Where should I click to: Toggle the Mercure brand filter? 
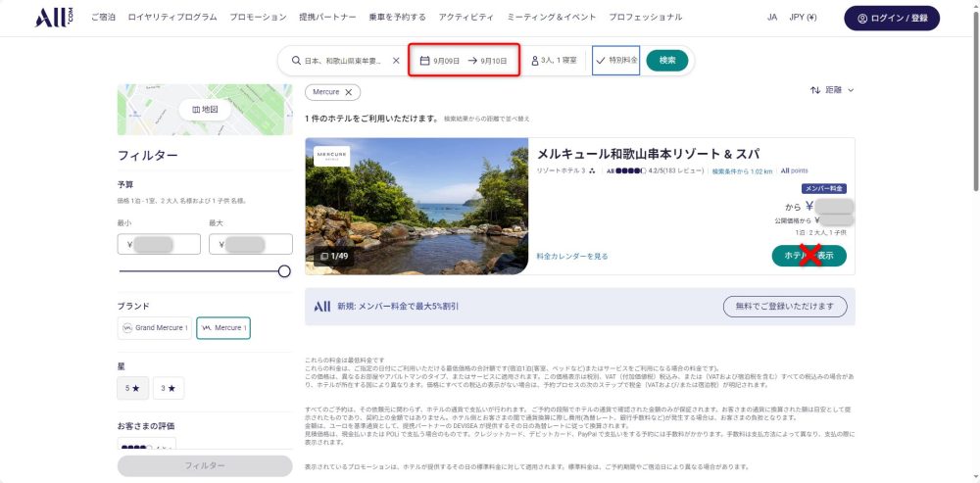pos(223,328)
